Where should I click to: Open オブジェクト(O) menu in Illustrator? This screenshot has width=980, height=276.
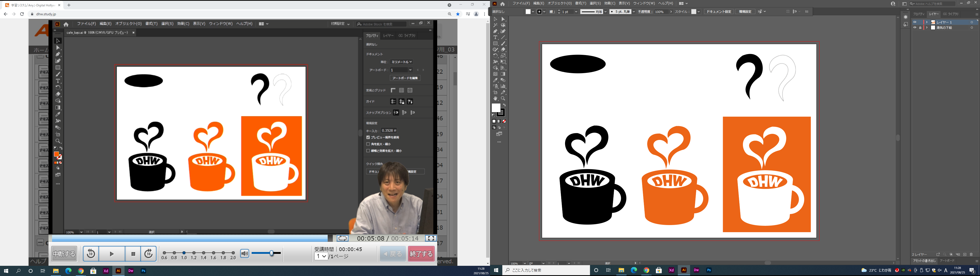[560, 3]
